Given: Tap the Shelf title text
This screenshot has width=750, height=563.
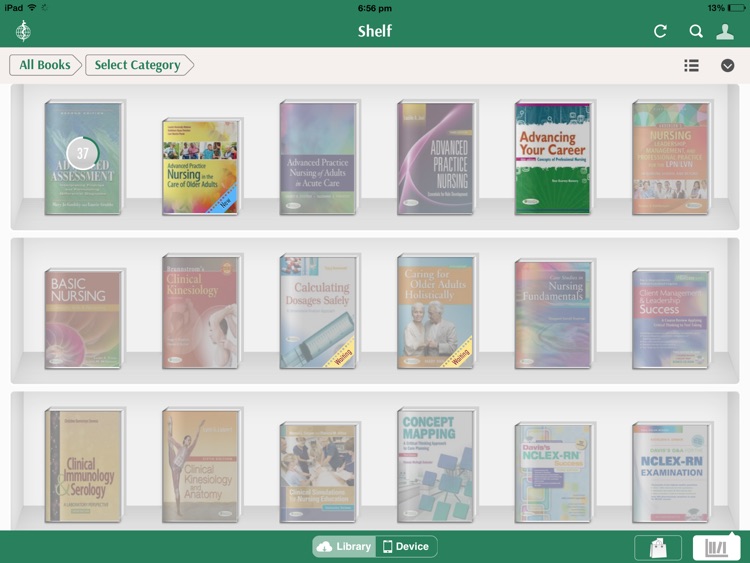Looking at the screenshot, I should pos(375,31).
